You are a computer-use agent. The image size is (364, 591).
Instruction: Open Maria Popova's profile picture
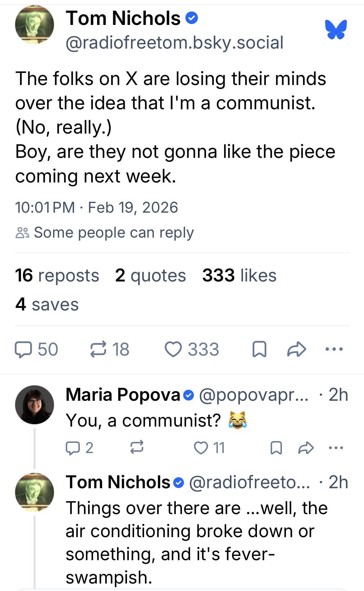tap(34, 404)
